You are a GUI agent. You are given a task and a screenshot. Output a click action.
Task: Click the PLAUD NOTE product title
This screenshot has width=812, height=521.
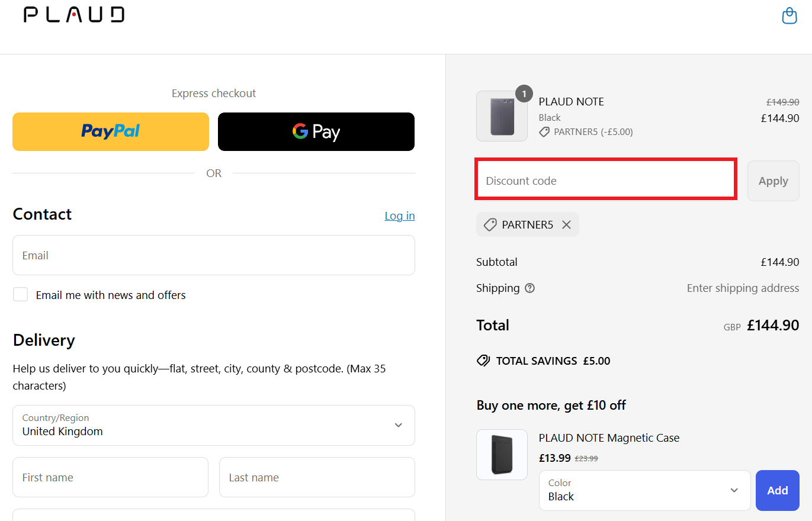(572, 101)
